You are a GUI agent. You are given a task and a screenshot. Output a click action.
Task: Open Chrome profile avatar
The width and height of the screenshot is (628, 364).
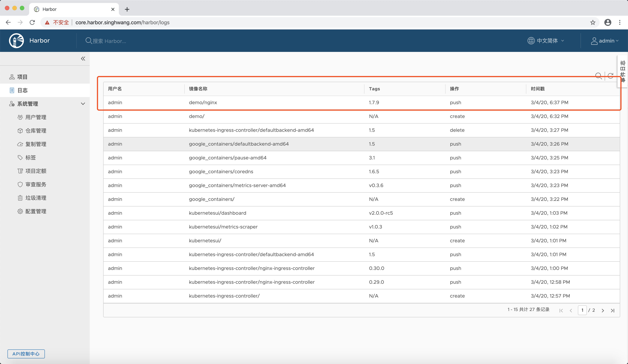pyautogui.click(x=608, y=22)
